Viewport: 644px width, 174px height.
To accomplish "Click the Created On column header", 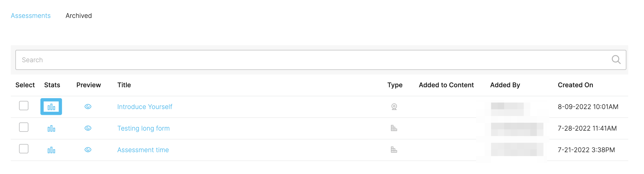I will tap(576, 85).
